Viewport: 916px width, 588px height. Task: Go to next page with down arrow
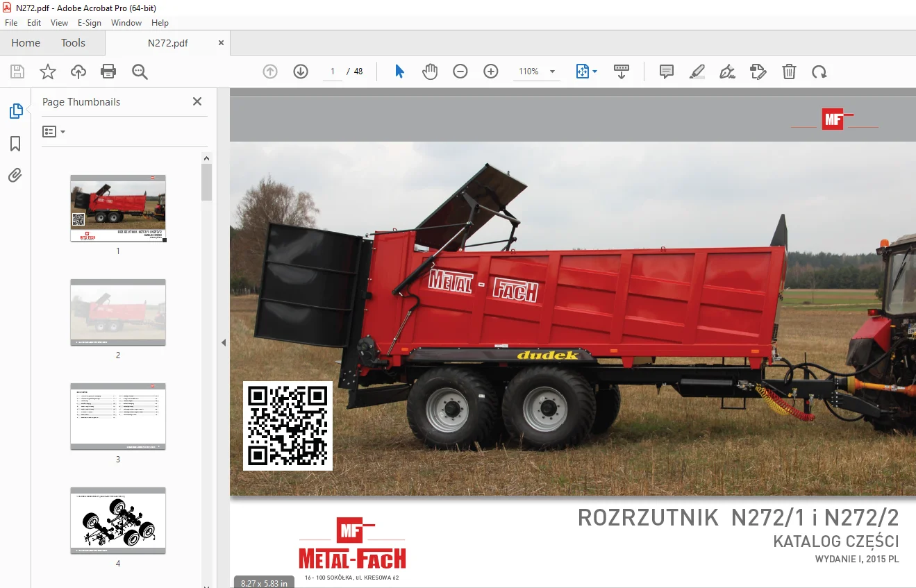click(301, 72)
